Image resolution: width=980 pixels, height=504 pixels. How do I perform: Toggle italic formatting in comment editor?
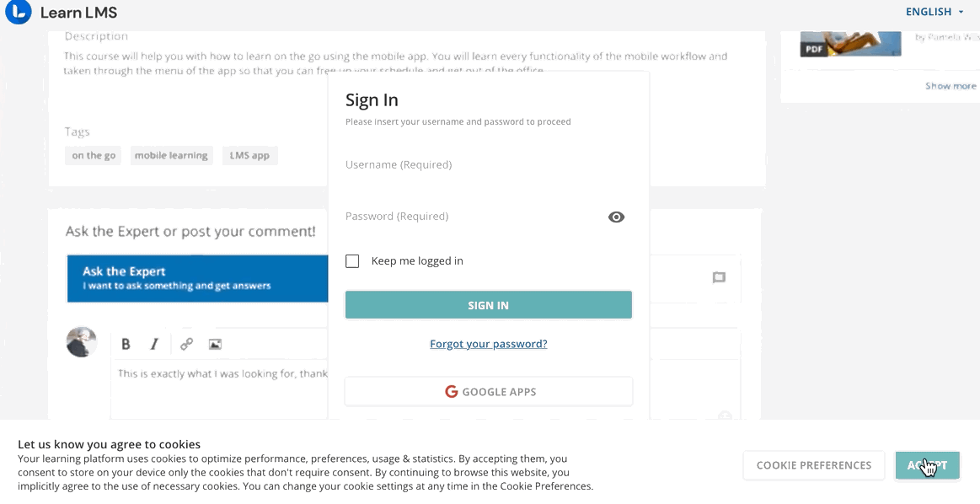tap(154, 344)
